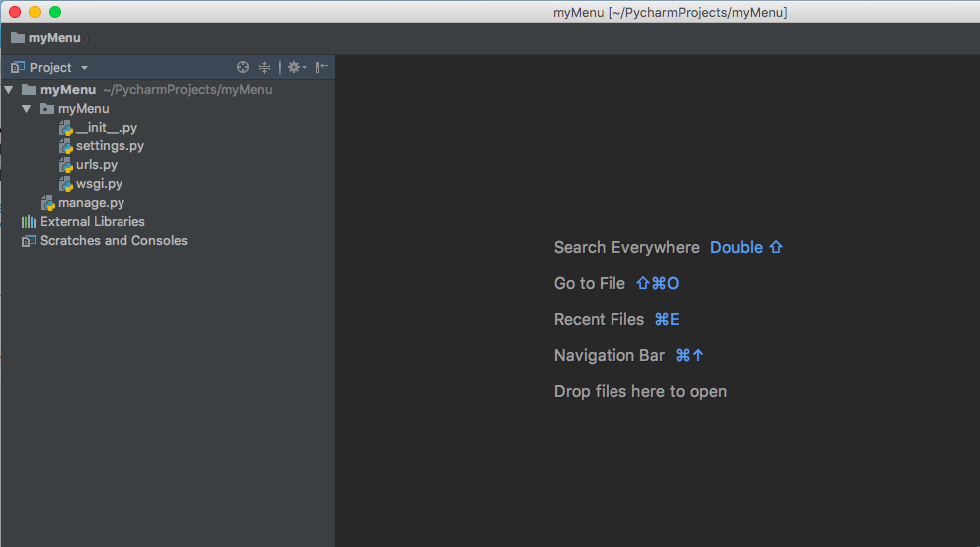Open the Project view dropdown
The height and width of the screenshot is (547, 980).
84,68
